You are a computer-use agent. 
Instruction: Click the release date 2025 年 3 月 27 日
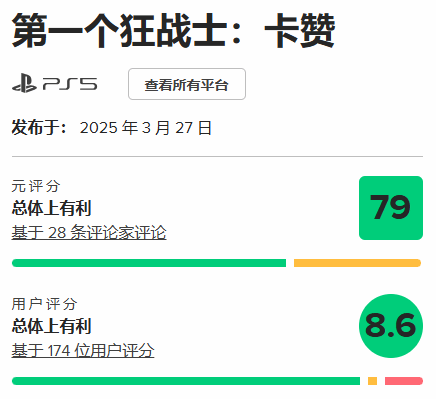(146, 128)
